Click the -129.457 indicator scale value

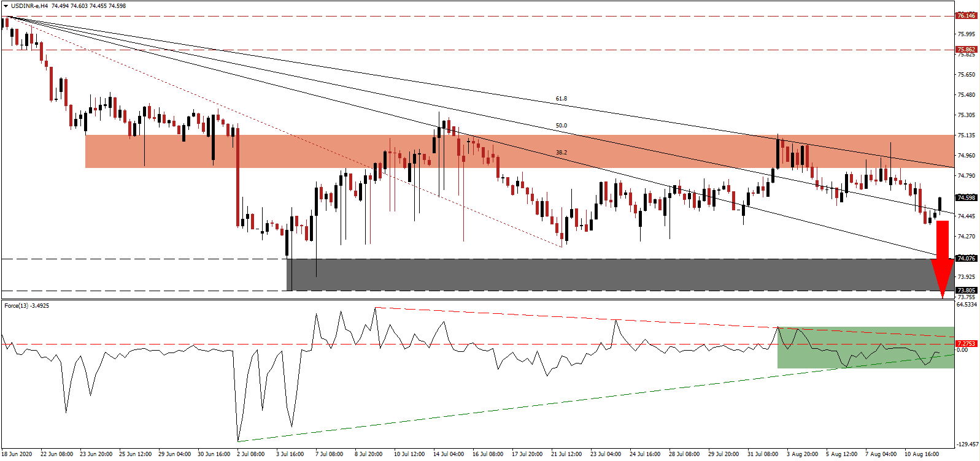[966, 444]
